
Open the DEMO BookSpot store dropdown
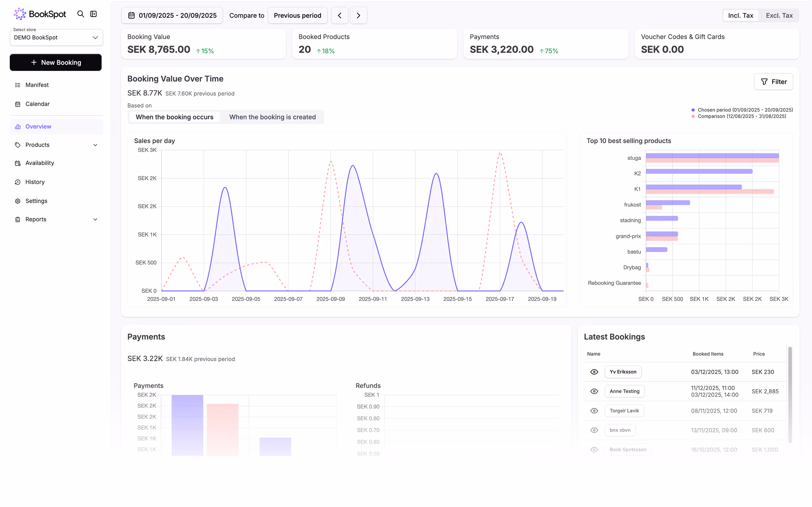tap(56, 38)
